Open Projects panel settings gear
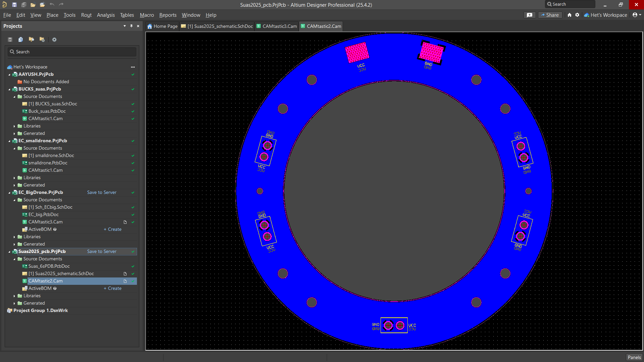The height and width of the screenshot is (362, 644). pyautogui.click(x=54, y=40)
